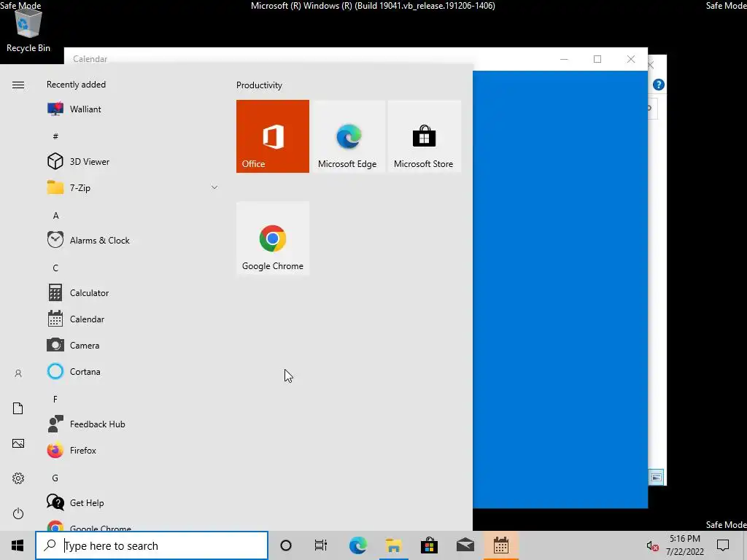Jump to letter # section header
747x560 pixels.
(x=55, y=136)
